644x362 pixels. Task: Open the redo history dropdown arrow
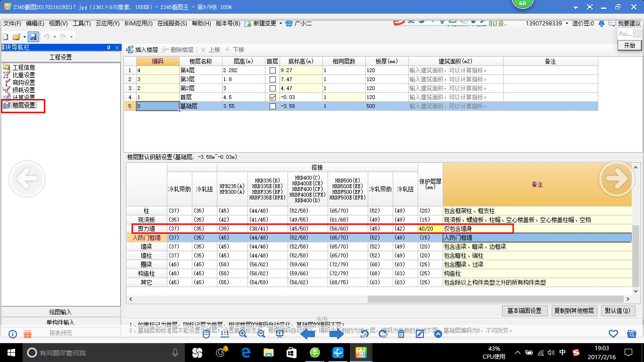pos(72,37)
